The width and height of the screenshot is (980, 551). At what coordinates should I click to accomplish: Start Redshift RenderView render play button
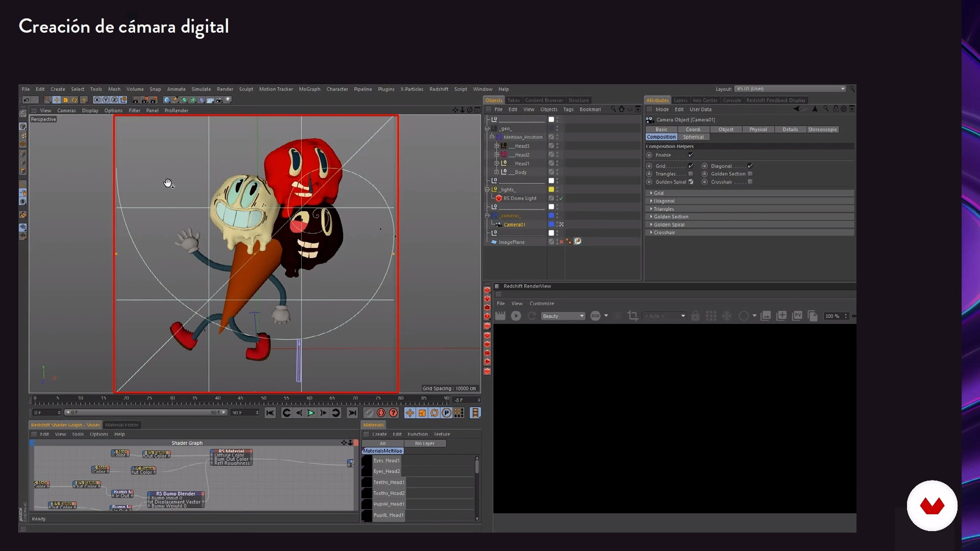516,316
